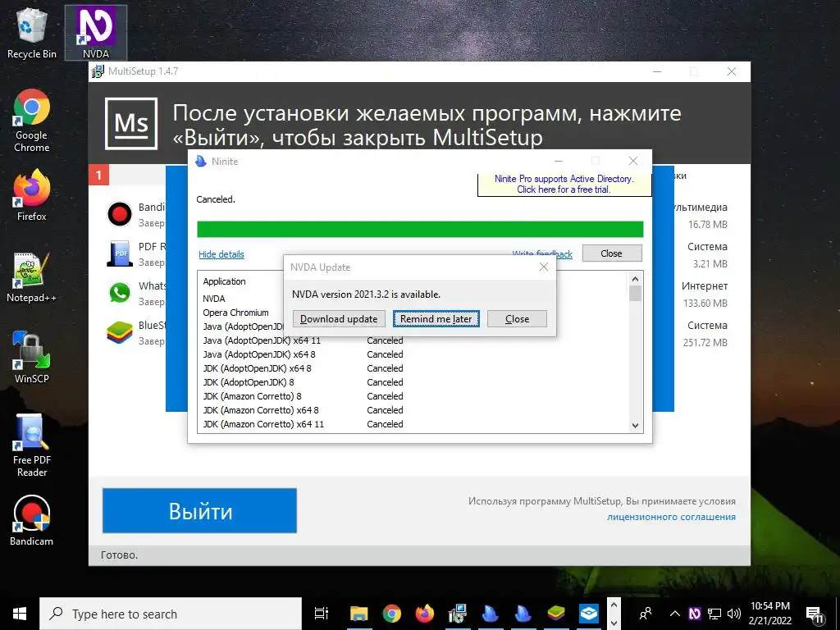Screen dimensions: 840x630
Task: Show hidden system tray icons
Action: tap(675, 614)
